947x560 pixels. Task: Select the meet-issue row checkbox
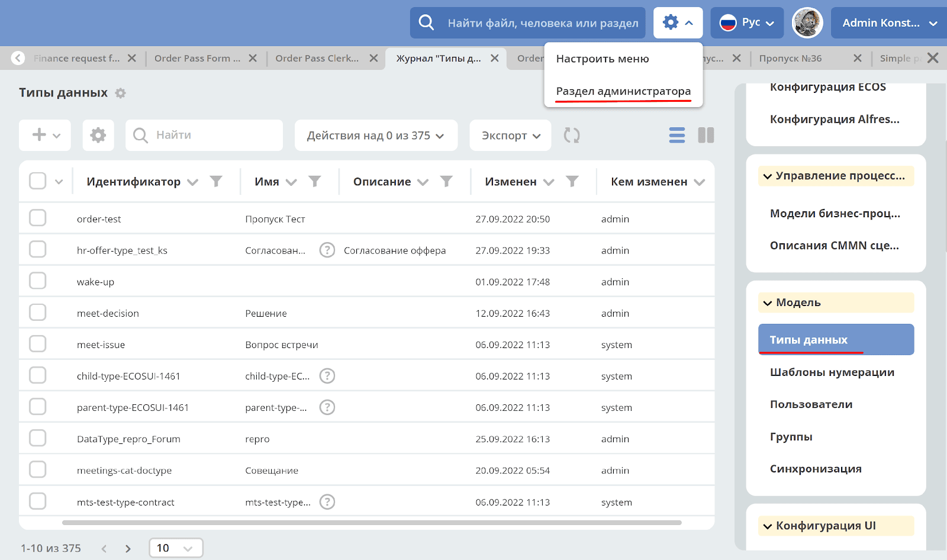pos(38,343)
